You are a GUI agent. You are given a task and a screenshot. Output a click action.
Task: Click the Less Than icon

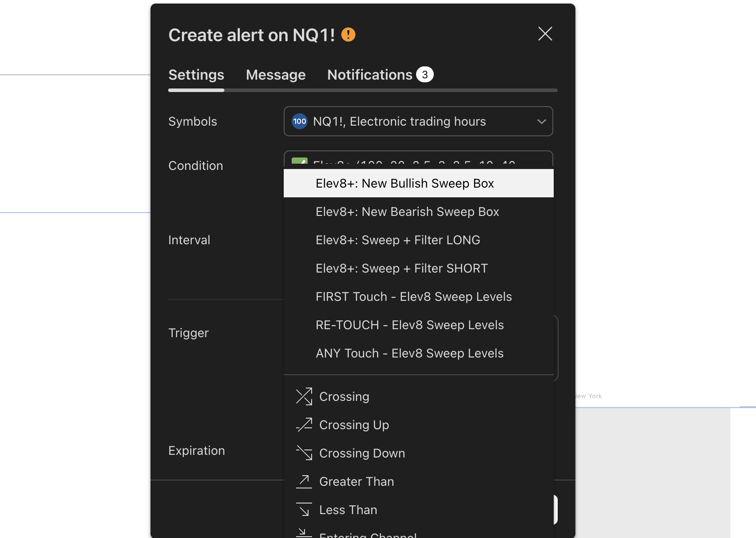pos(304,510)
